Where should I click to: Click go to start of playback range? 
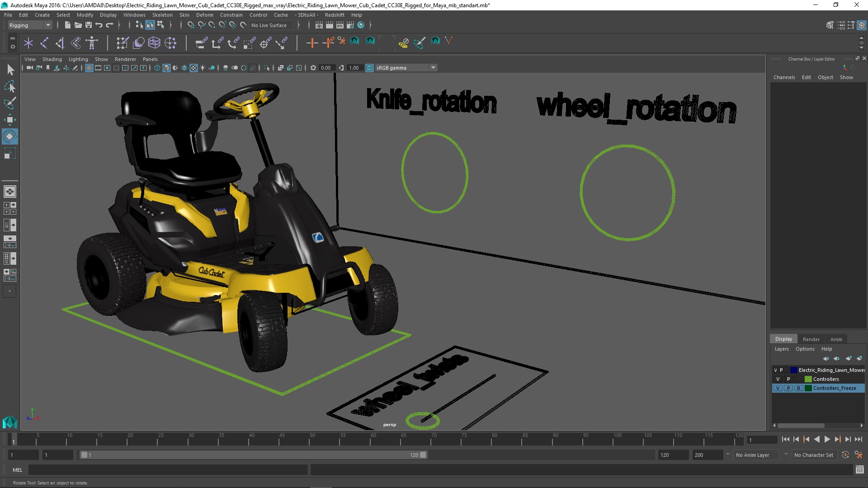point(785,439)
